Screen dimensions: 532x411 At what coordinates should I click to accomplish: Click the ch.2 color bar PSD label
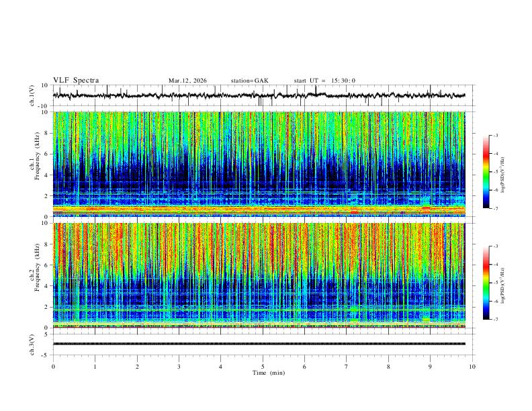pyautogui.click(x=502, y=286)
